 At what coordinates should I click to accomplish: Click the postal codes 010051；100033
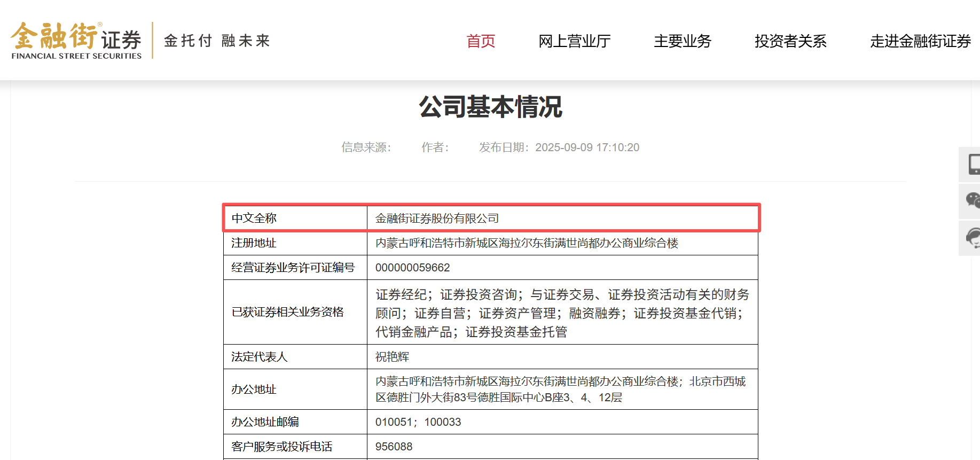[x=418, y=422]
